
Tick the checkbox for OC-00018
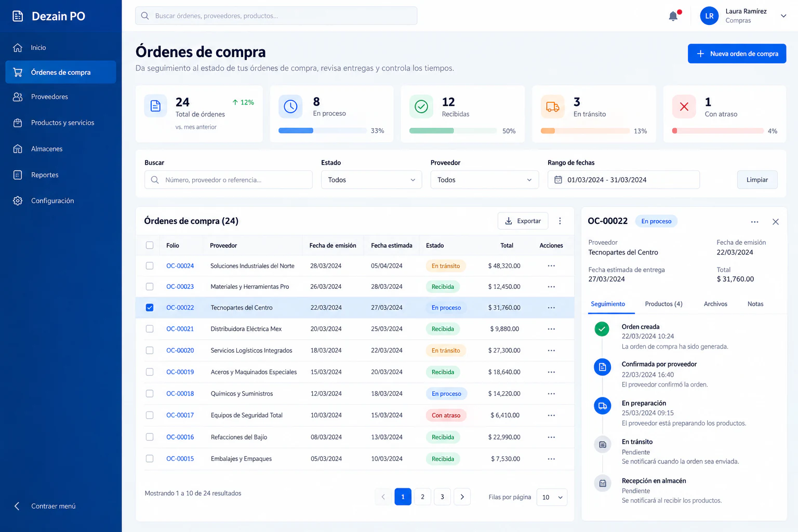150,394
